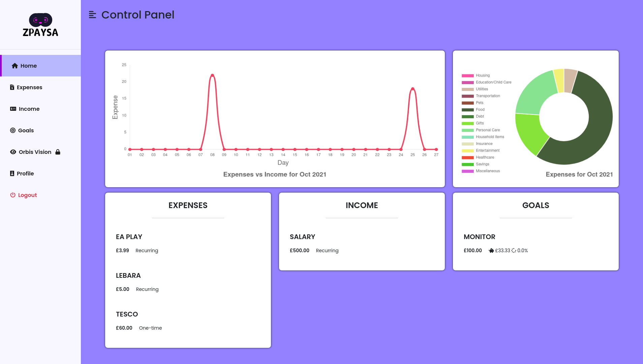The image size is (643, 364).
Task: Toggle the Debt legend swatch
Action: coord(467,117)
